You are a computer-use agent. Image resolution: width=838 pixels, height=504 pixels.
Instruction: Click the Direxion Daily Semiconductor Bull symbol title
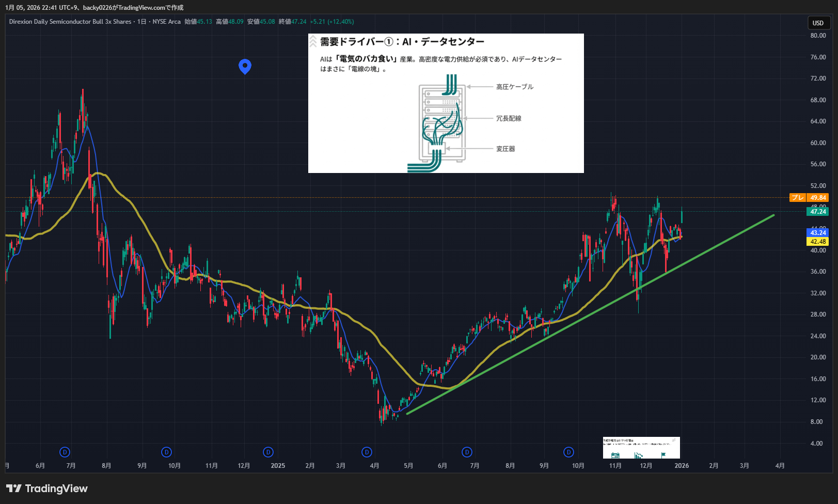(x=70, y=22)
